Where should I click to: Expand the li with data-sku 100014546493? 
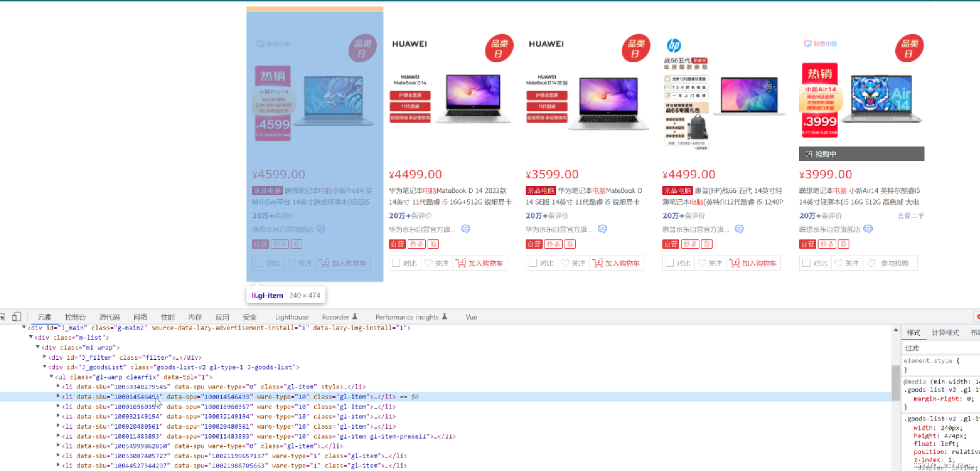(x=58, y=396)
